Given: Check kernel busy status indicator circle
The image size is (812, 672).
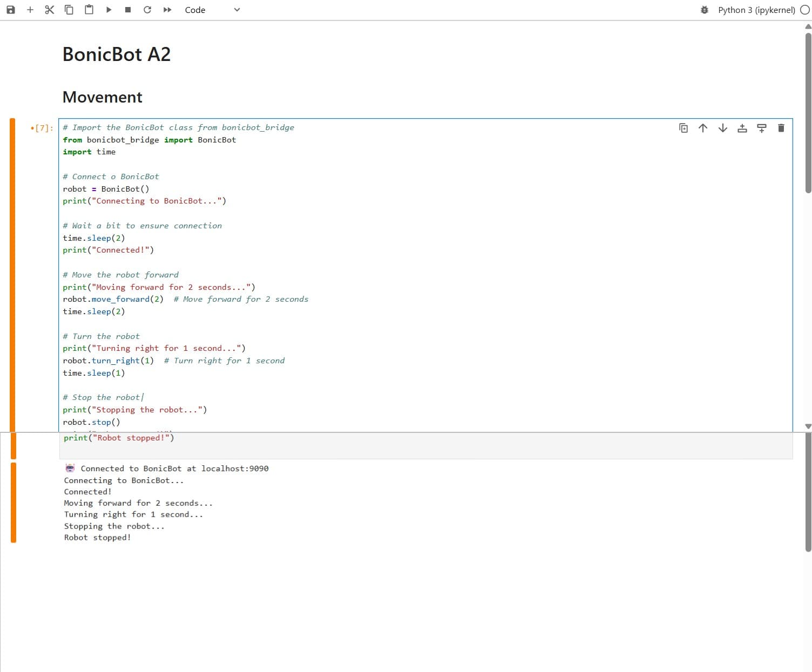Looking at the screenshot, I should pos(805,10).
